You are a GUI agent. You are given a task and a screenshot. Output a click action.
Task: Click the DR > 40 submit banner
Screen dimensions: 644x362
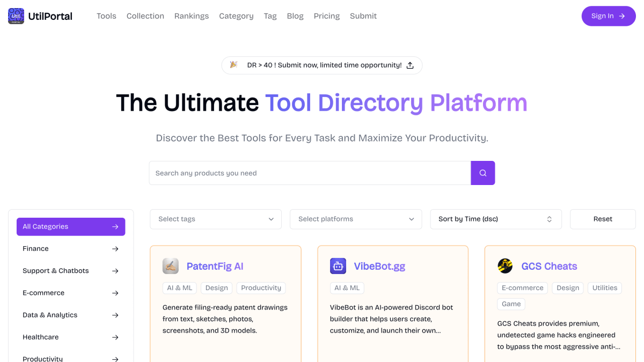(x=322, y=65)
